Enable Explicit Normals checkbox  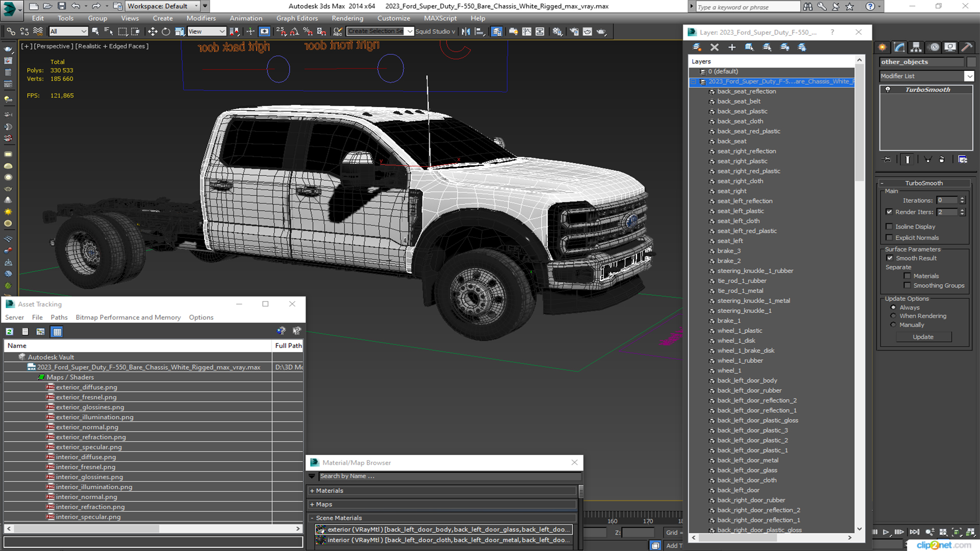pos(889,238)
